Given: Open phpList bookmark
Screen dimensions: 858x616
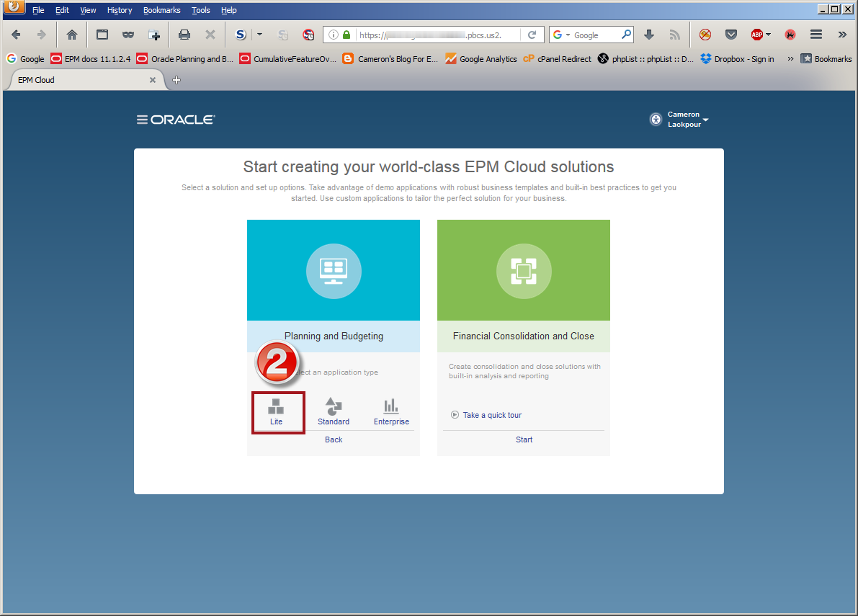Looking at the screenshot, I should (x=645, y=58).
